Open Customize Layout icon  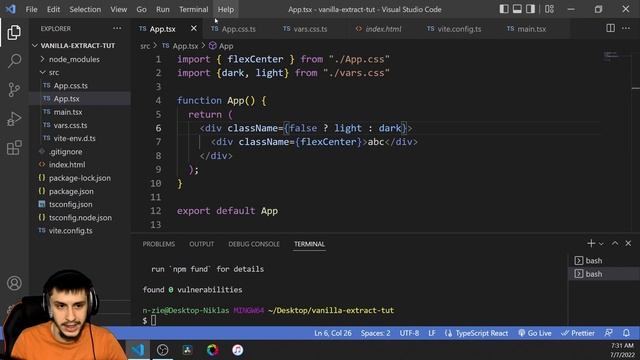click(x=549, y=9)
